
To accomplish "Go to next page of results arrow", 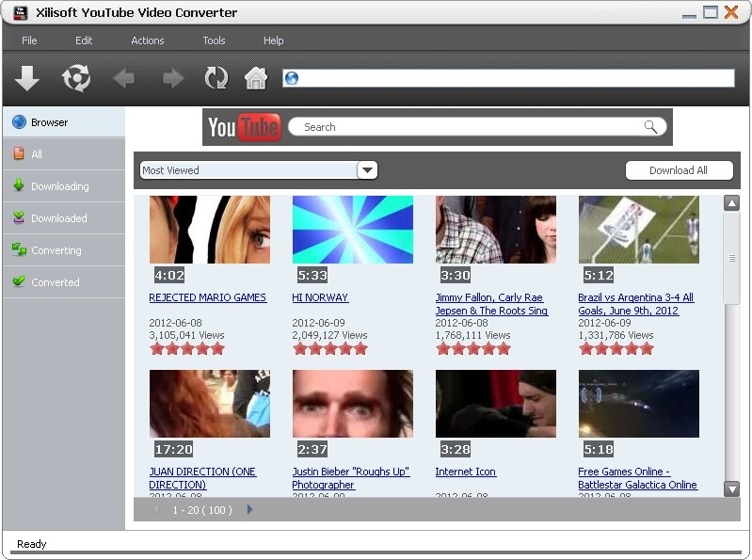I will point(249,509).
